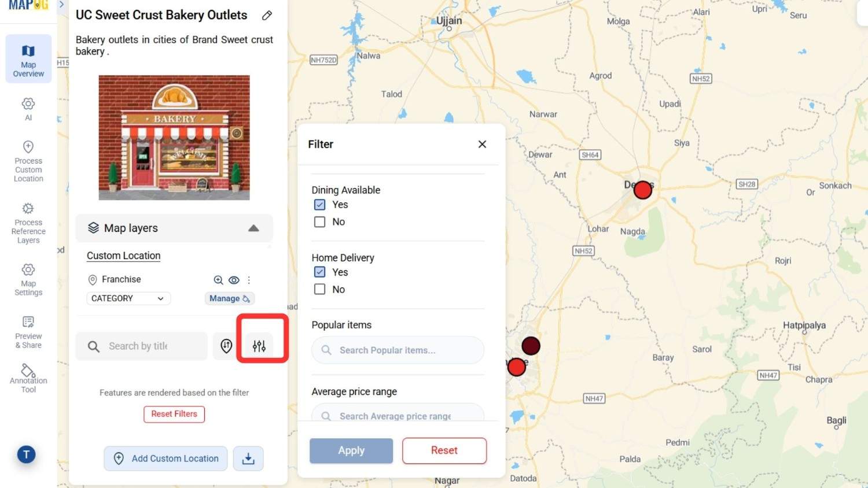The image size is (868, 488).
Task: Click the pencil edit title icon
Action: pos(267,16)
